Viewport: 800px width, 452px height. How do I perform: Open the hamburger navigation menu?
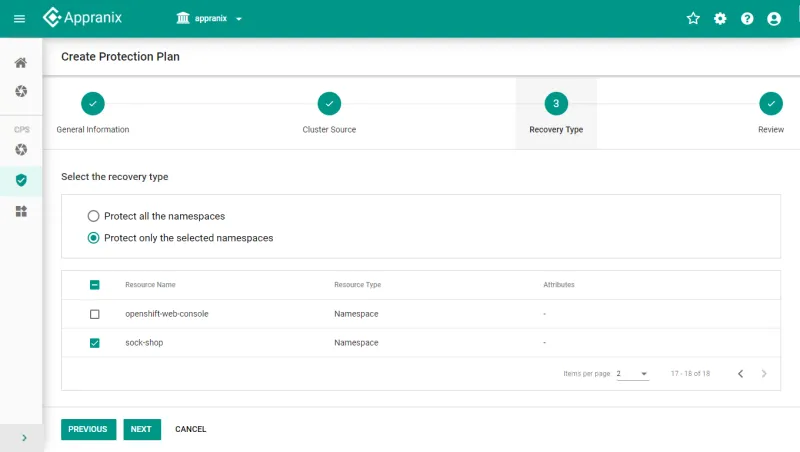tap(20, 19)
